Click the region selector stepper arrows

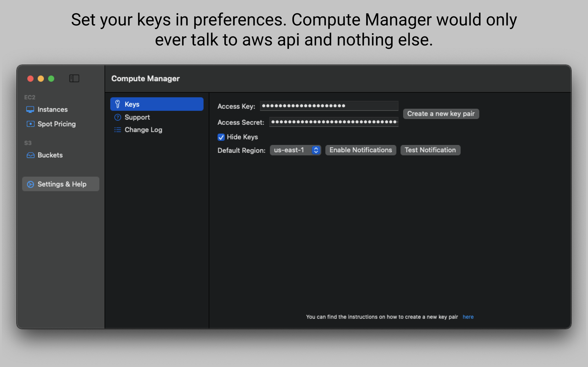pyautogui.click(x=316, y=150)
